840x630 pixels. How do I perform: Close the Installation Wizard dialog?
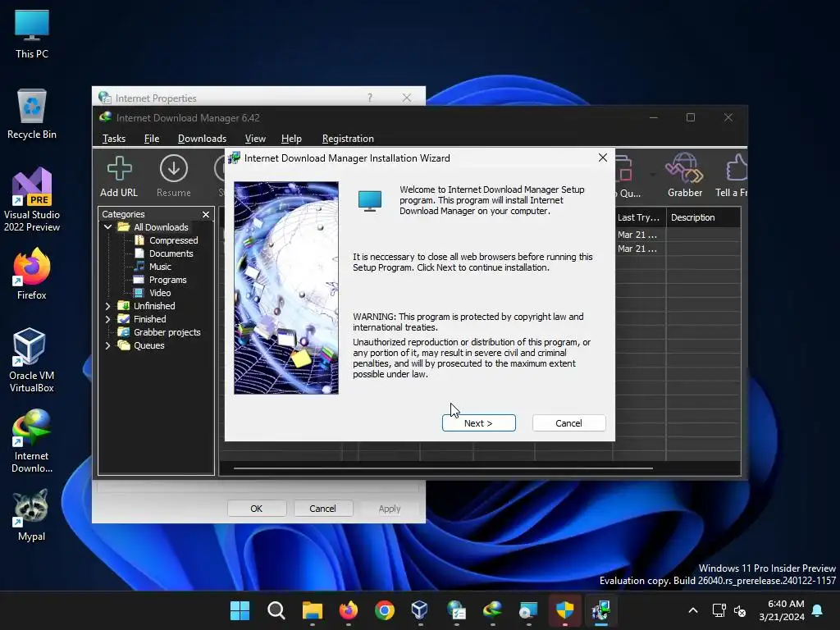(x=603, y=157)
